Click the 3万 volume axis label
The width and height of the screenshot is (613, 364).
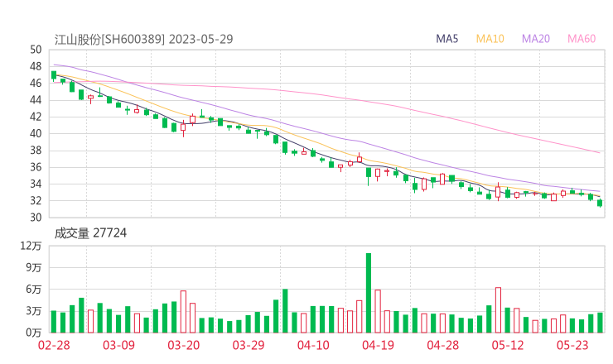[x=34, y=311]
